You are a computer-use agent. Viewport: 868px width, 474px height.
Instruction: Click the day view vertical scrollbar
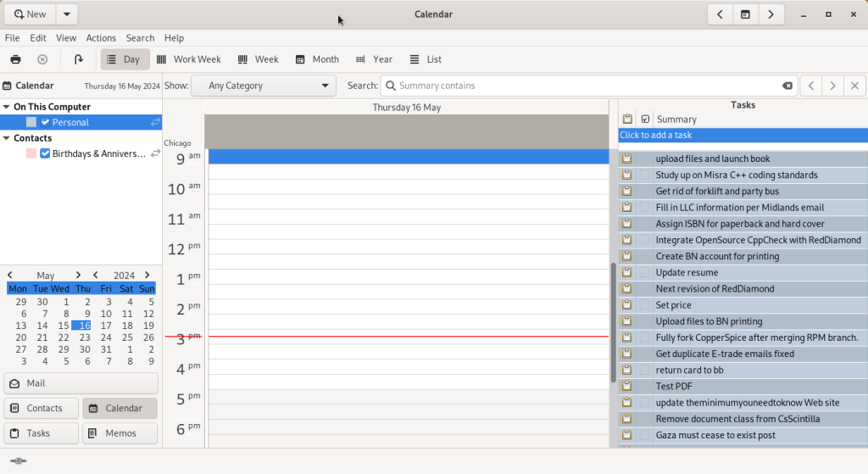(x=614, y=323)
